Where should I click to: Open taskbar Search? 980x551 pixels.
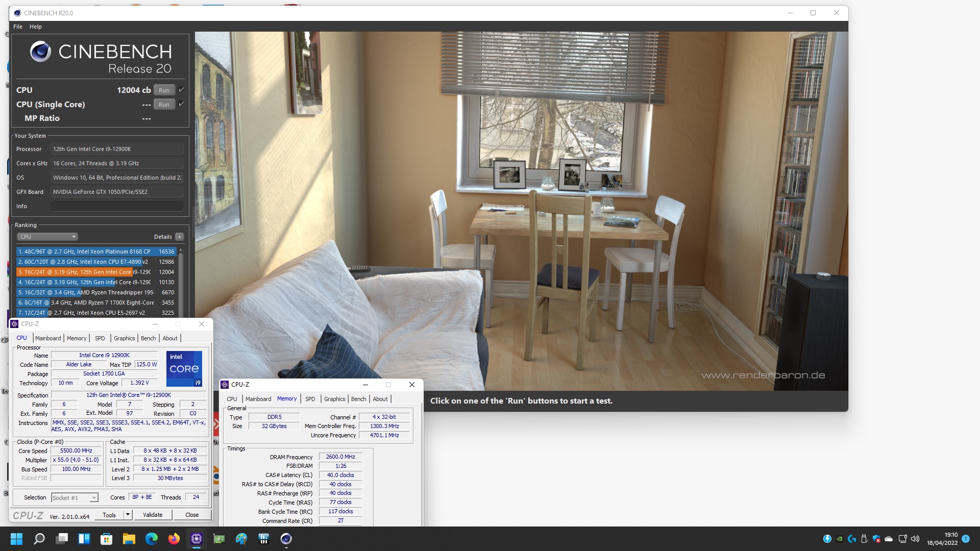tap(39, 539)
